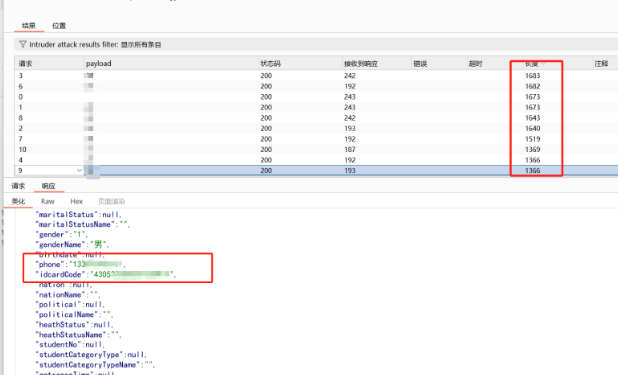This screenshot has height=375, width=618.
Task: Select the result row with length 1369
Action: (316, 149)
